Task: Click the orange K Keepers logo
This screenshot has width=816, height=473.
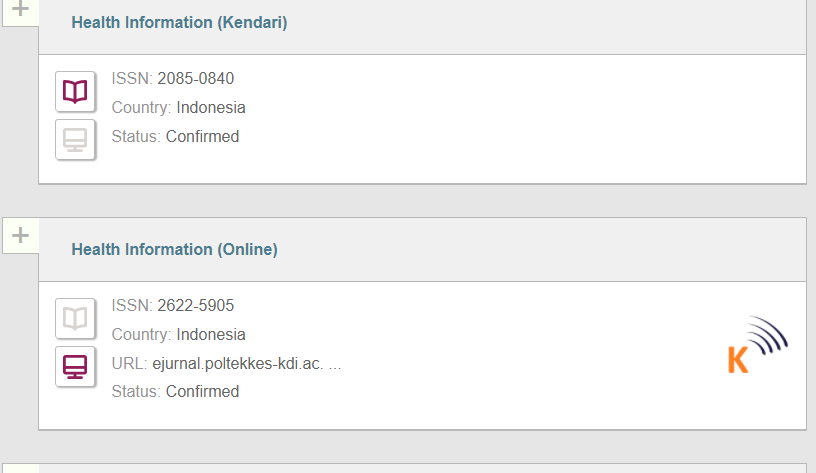Action: pos(757,346)
